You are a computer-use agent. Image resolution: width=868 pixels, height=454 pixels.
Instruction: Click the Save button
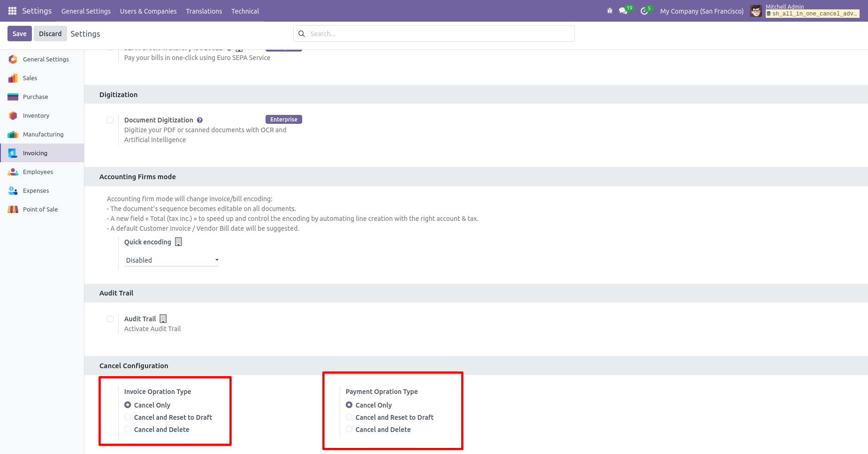tap(20, 34)
